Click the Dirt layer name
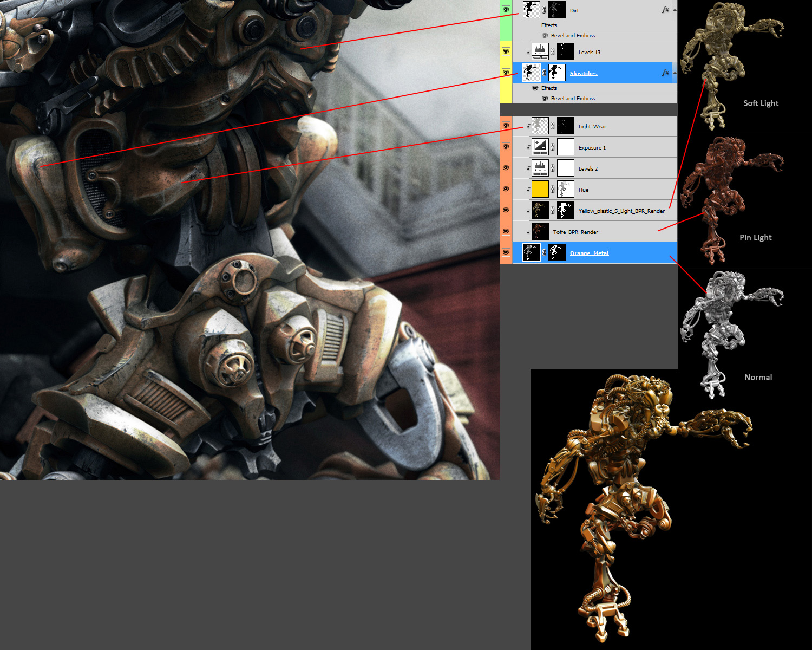This screenshot has height=650, width=812. pyautogui.click(x=574, y=10)
